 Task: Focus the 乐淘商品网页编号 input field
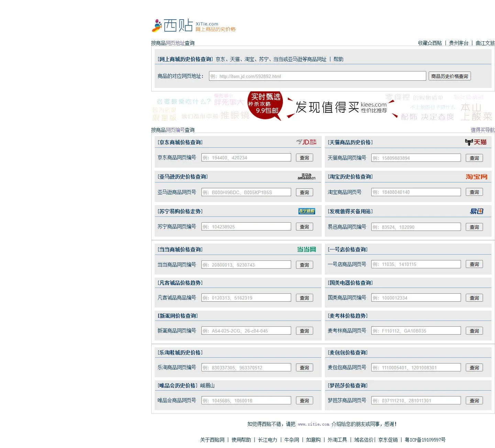(246, 368)
